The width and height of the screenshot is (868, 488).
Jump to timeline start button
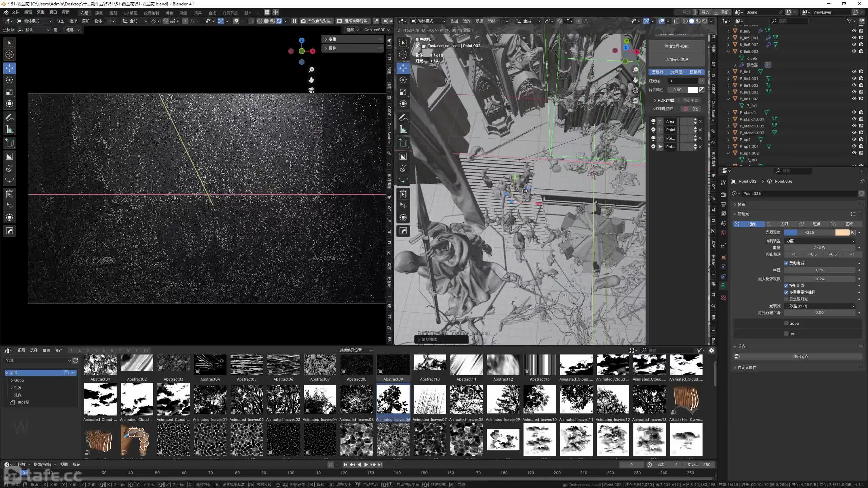click(345, 465)
